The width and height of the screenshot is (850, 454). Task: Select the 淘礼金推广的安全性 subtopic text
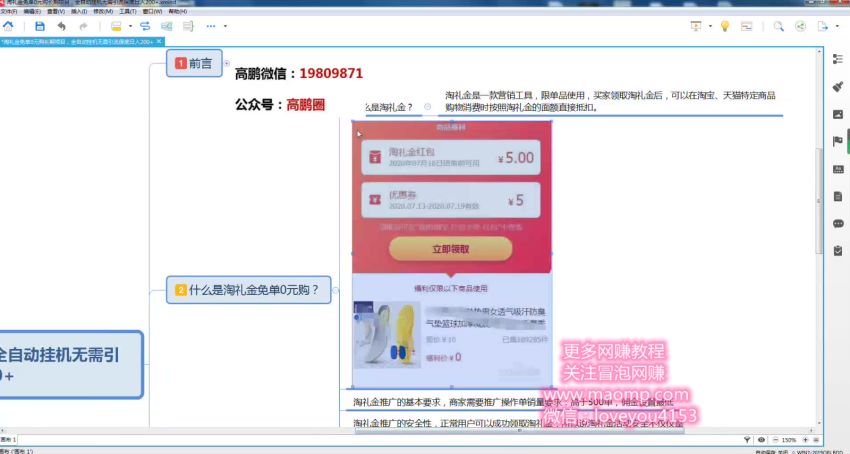click(x=518, y=423)
